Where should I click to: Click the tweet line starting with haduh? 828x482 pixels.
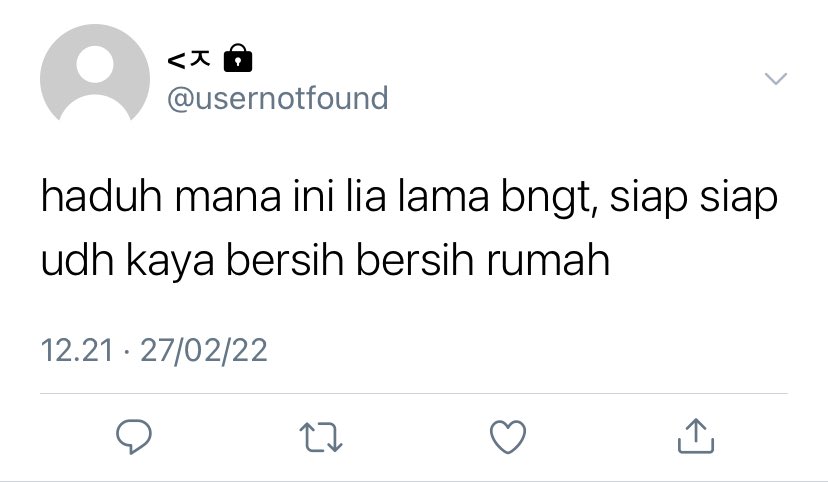click(409, 198)
